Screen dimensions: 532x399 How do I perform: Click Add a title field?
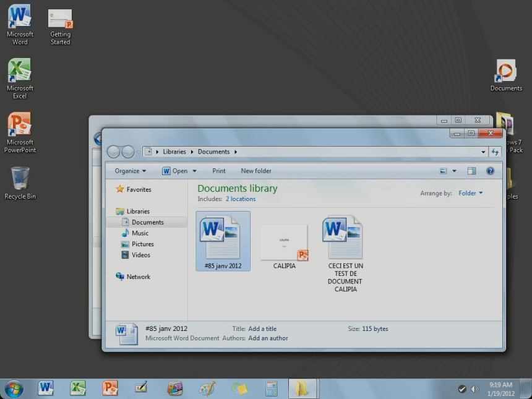(262, 329)
